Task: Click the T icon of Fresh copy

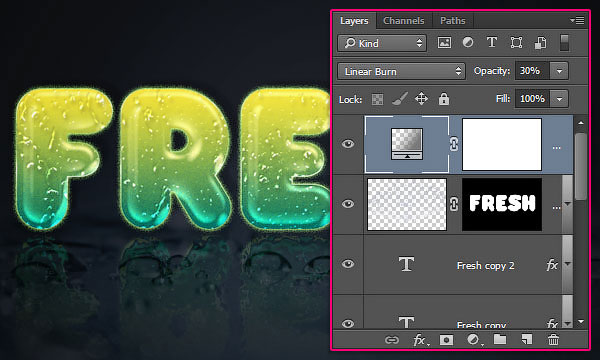Action: coord(406,323)
